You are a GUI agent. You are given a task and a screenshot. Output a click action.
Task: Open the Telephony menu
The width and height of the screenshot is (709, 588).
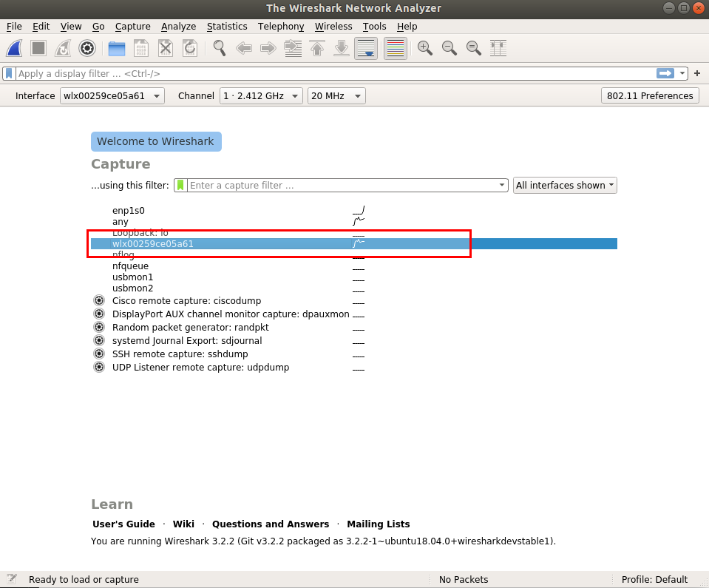coord(281,26)
